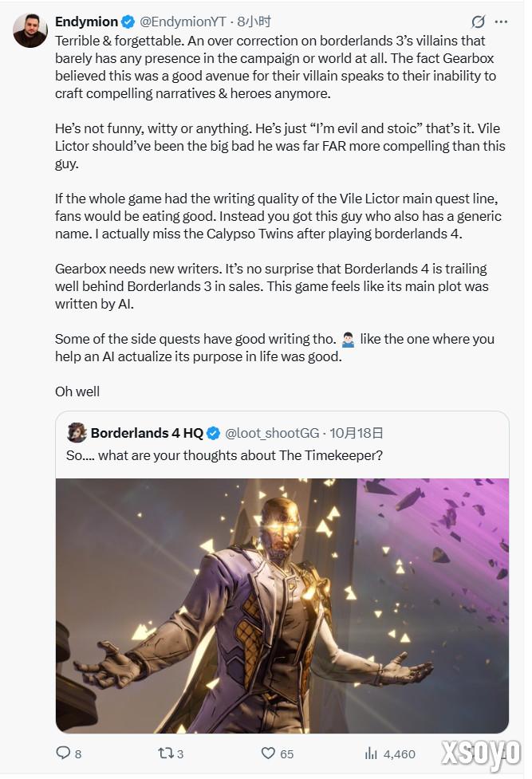Click the @loot_shootGG handle
This screenshot has width=532, height=779.
point(272,433)
